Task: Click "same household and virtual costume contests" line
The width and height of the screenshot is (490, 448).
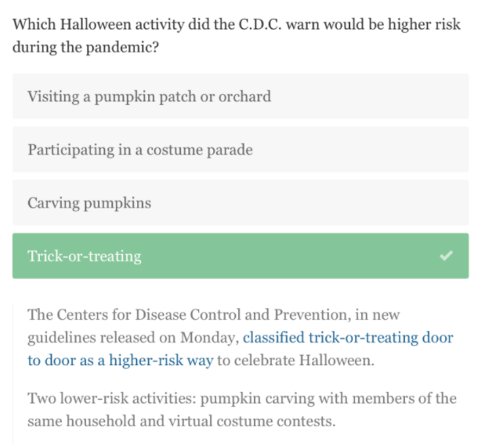Action: click(181, 421)
